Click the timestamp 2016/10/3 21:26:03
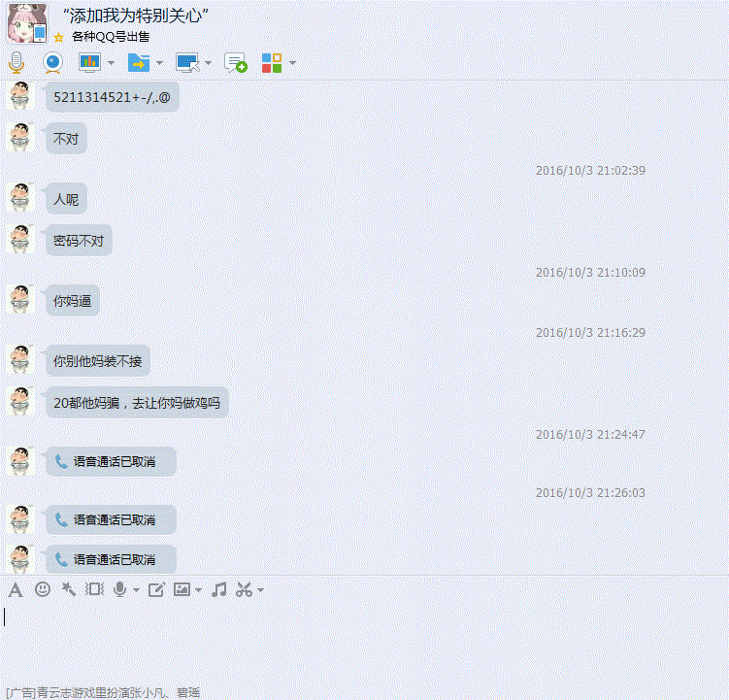The height and width of the screenshot is (700, 729). click(x=590, y=492)
